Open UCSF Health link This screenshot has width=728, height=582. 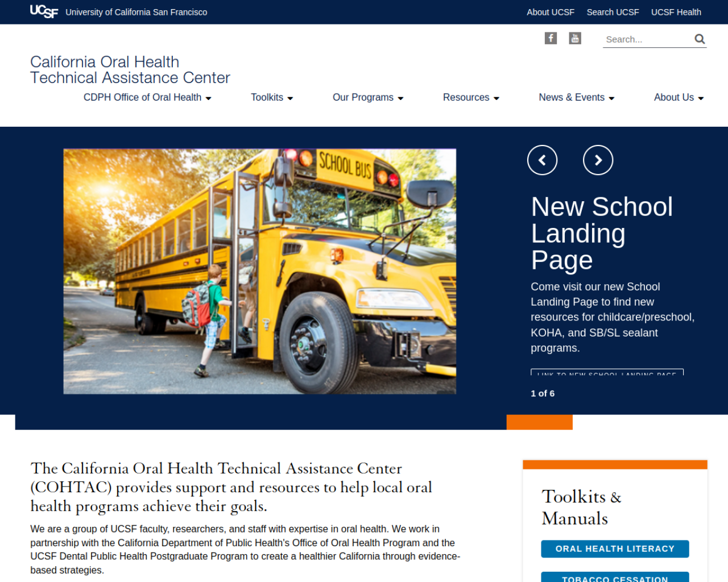point(676,12)
